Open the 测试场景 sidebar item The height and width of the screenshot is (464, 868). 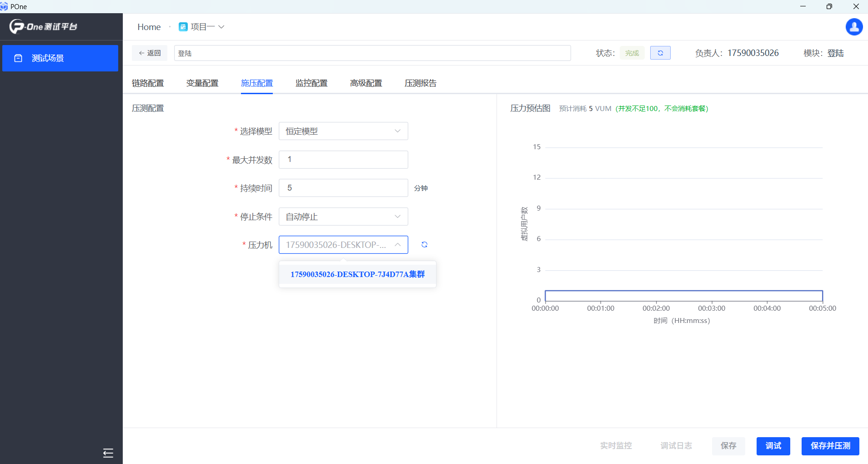coord(60,58)
